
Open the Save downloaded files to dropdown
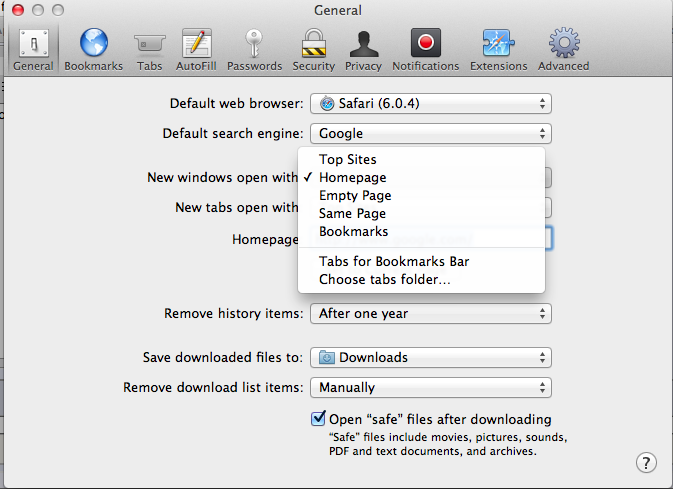click(x=431, y=357)
